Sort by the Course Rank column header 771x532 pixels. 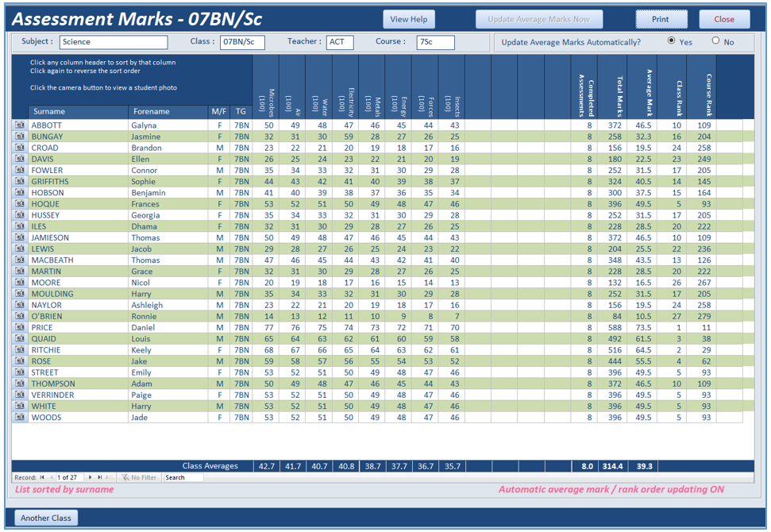coord(701,87)
